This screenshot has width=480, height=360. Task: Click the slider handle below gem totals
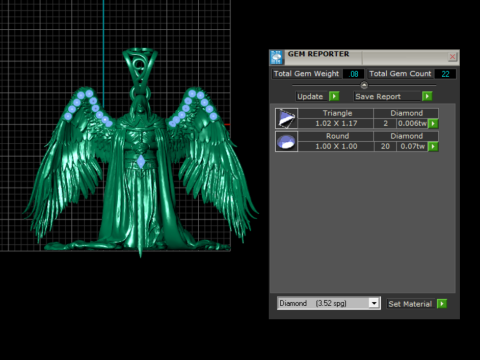[x=364, y=85]
